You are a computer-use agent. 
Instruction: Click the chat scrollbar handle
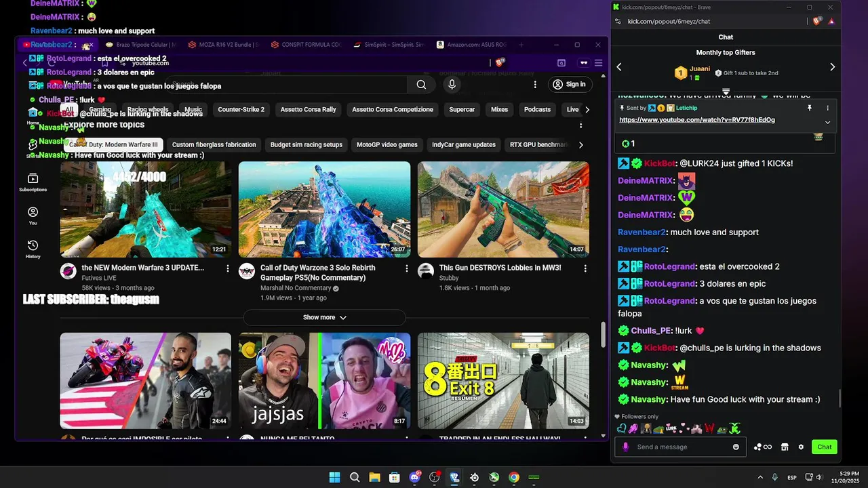840,399
